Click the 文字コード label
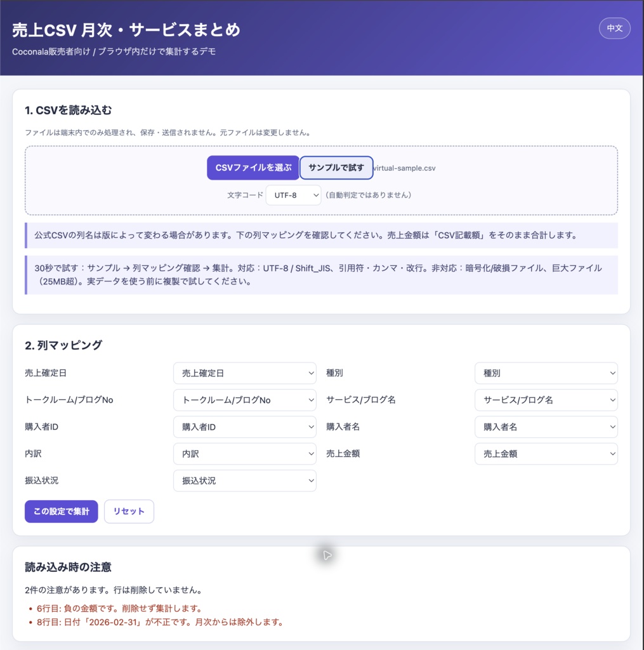Viewport: 644px width, 650px height. 245,196
